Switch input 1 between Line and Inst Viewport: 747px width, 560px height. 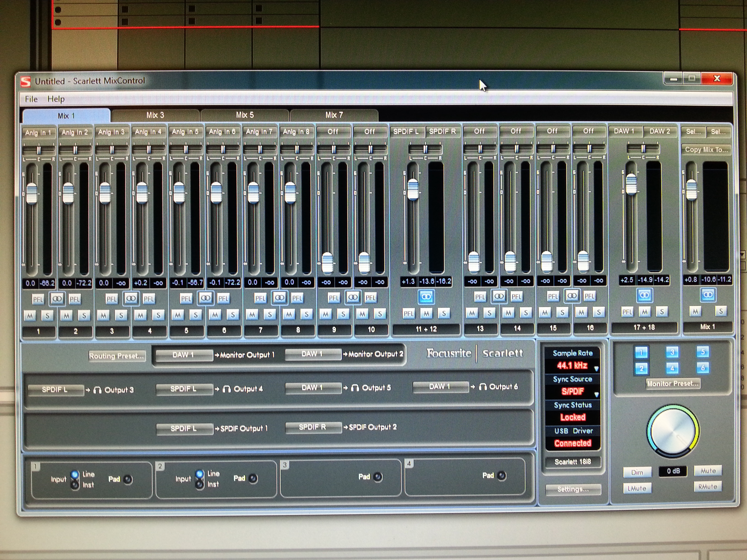pos(75,480)
